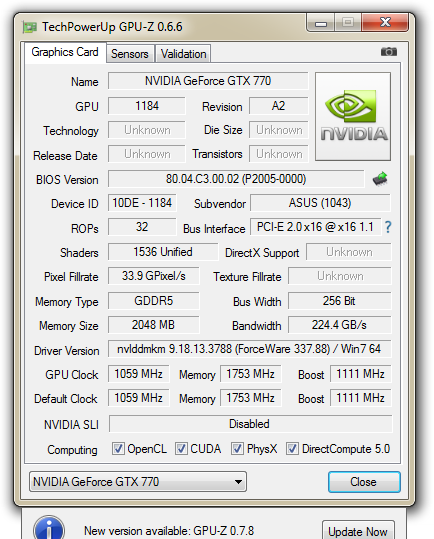Image resolution: width=434 pixels, height=539 pixels.
Task: Click the GPU-Z title bar app icon
Action: pos(30,27)
